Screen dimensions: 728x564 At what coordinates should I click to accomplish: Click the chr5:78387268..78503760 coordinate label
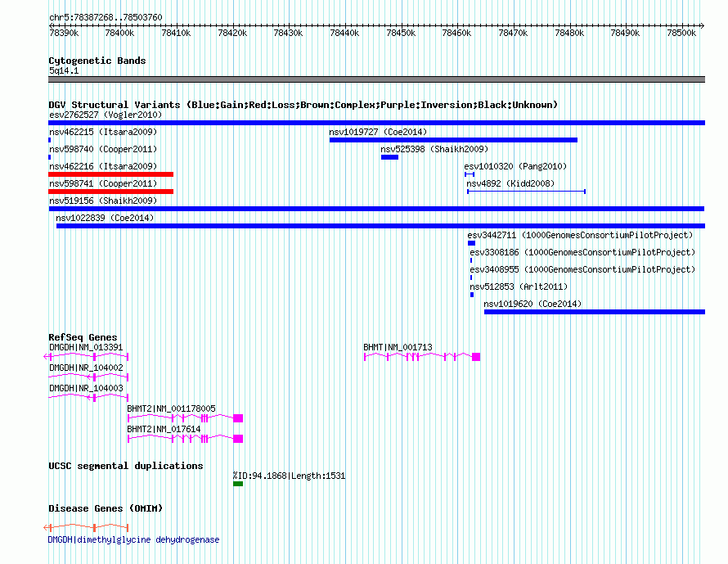(x=106, y=18)
